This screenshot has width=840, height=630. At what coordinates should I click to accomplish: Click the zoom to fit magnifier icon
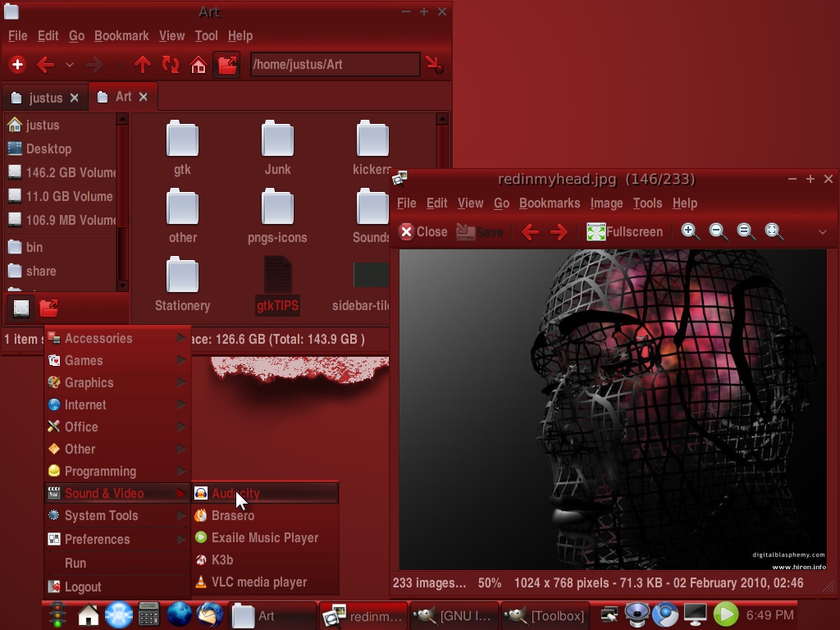point(774,232)
